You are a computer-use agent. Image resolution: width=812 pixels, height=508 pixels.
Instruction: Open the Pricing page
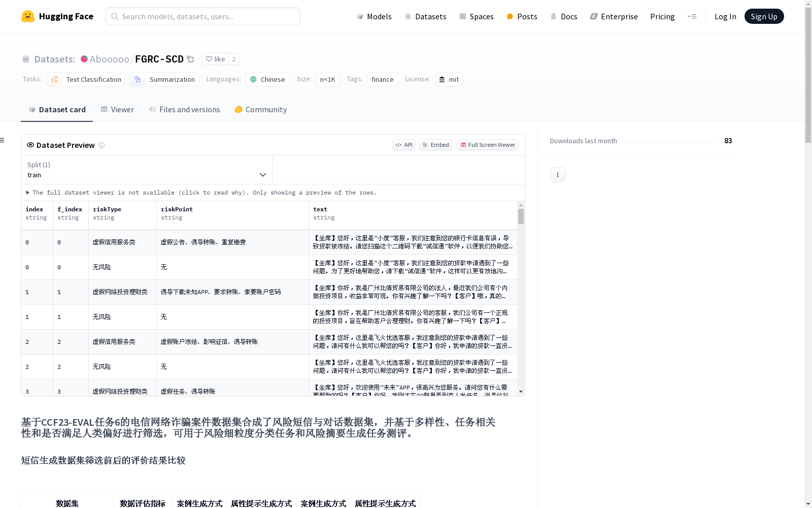tap(662, 16)
